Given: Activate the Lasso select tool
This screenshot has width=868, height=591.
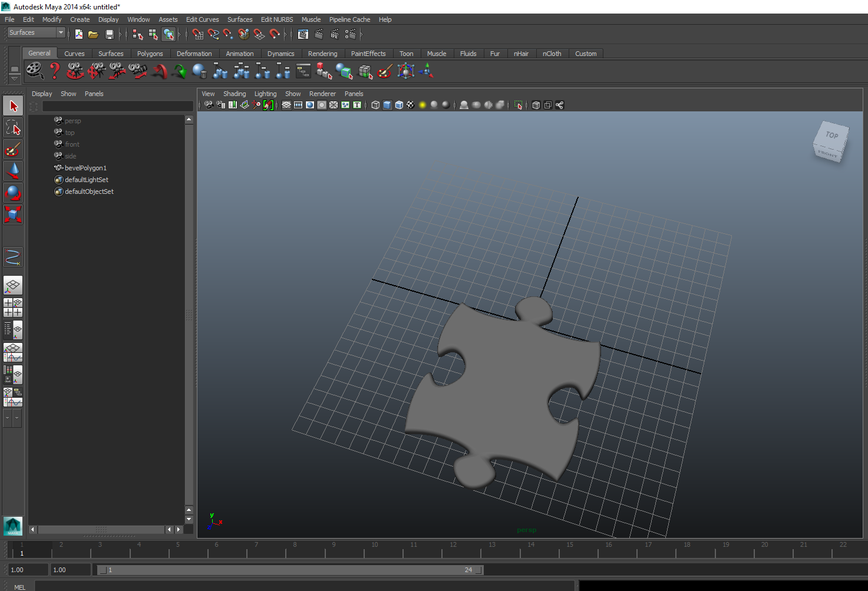Looking at the screenshot, I should pyautogui.click(x=13, y=128).
